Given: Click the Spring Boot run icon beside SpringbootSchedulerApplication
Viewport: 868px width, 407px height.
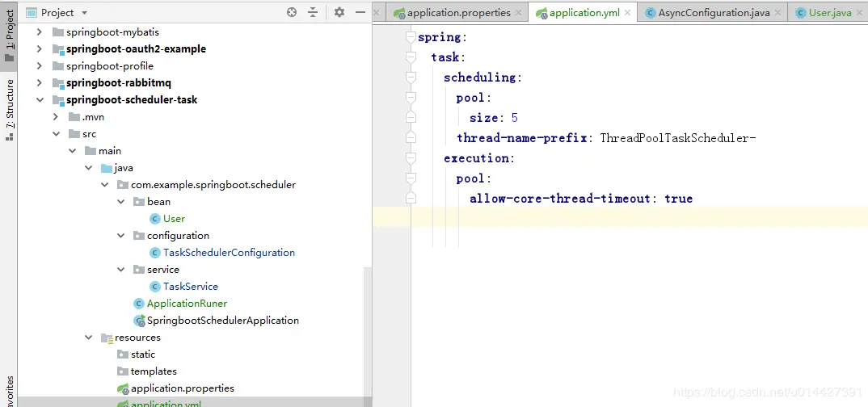Looking at the screenshot, I should tap(139, 321).
